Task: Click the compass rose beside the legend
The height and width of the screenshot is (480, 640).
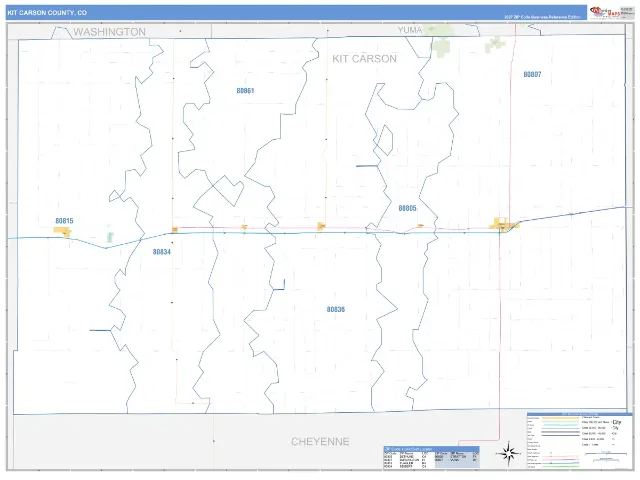Action: [x=509, y=453]
